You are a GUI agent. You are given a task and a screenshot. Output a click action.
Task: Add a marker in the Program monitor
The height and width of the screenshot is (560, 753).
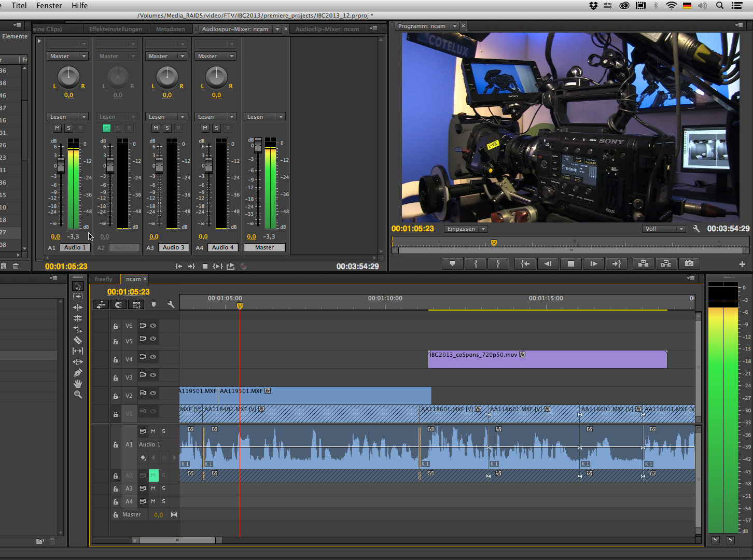452,263
